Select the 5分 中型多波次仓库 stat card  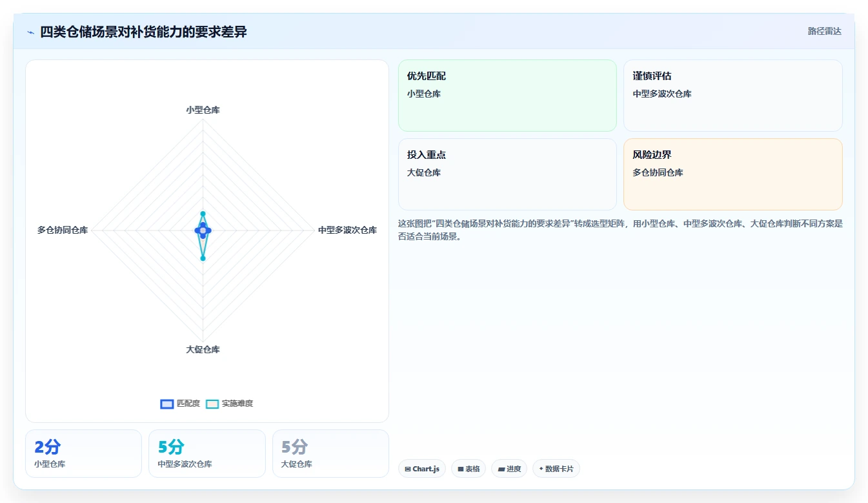pyautogui.click(x=207, y=453)
